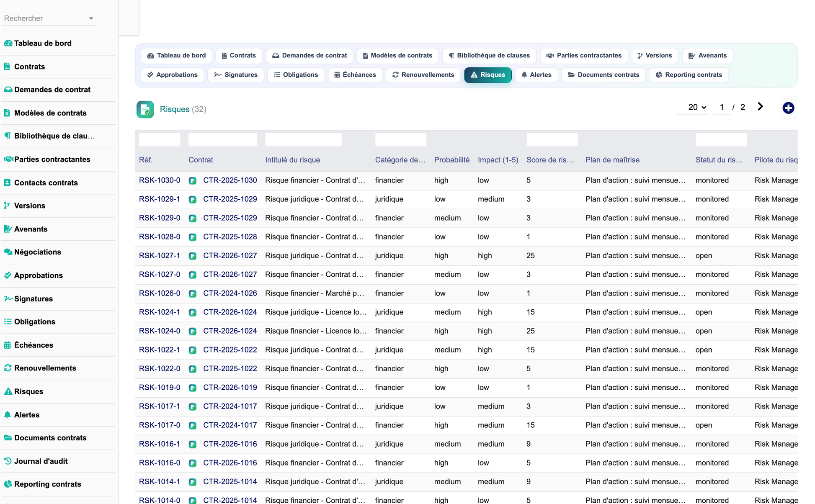Click contract icon in RSK-1019-0 row
This screenshot has width=815, height=504.
pyautogui.click(x=193, y=388)
